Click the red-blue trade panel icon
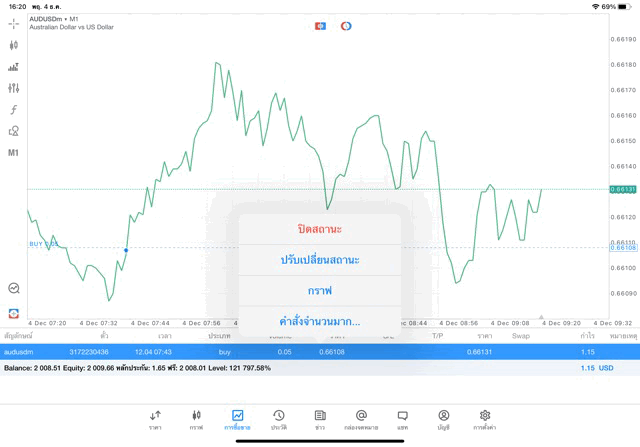This screenshot has width=640, height=447. point(320,25)
